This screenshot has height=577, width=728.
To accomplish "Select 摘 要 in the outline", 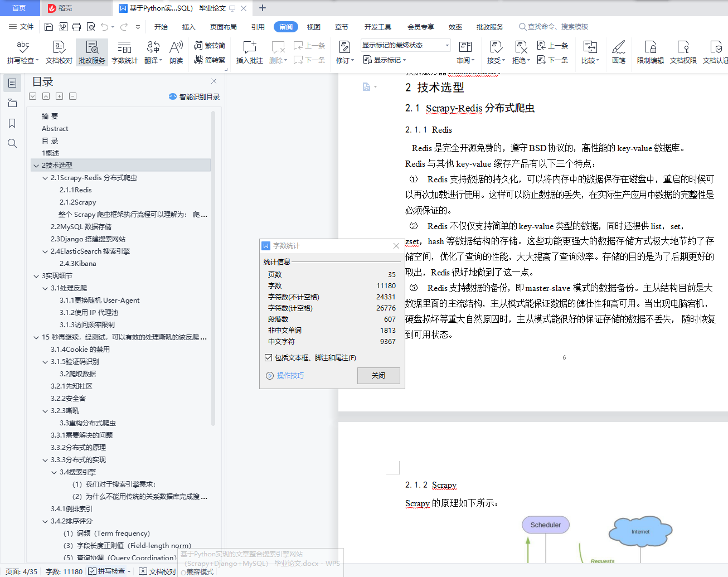I will tap(50, 117).
